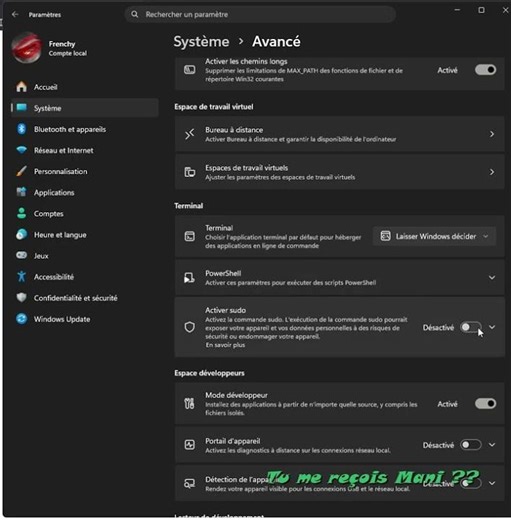Open Bureau à distance settings row

point(339,134)
